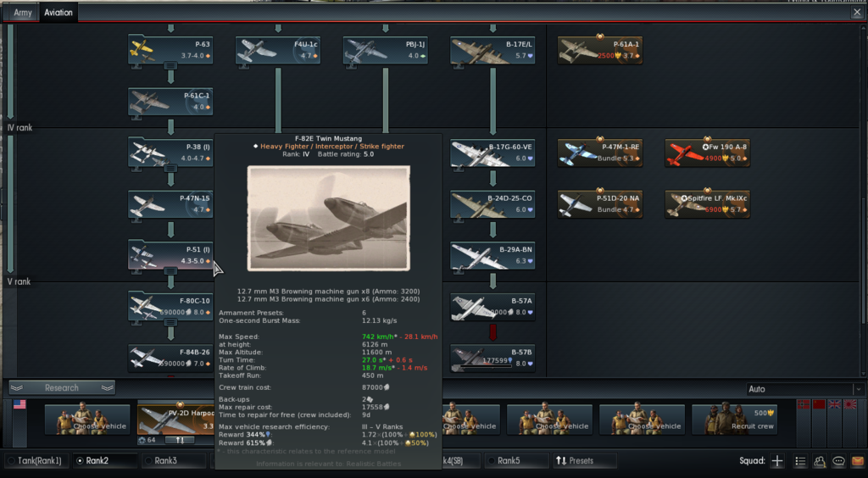
Task: Select the USA flag icon
Action: (19, 404)
